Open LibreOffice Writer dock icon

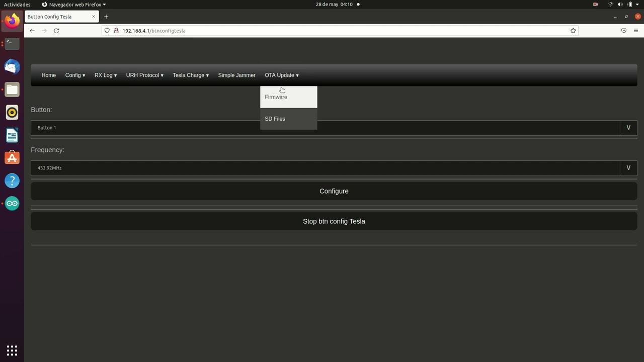click(12, 135)
